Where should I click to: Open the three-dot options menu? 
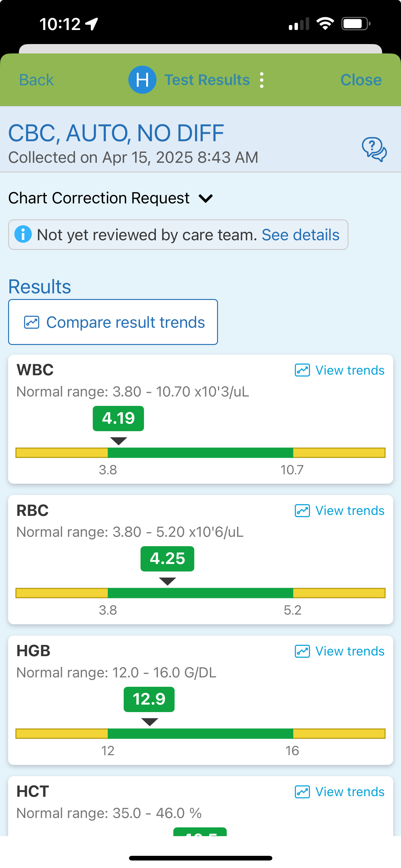click(262, 80)
